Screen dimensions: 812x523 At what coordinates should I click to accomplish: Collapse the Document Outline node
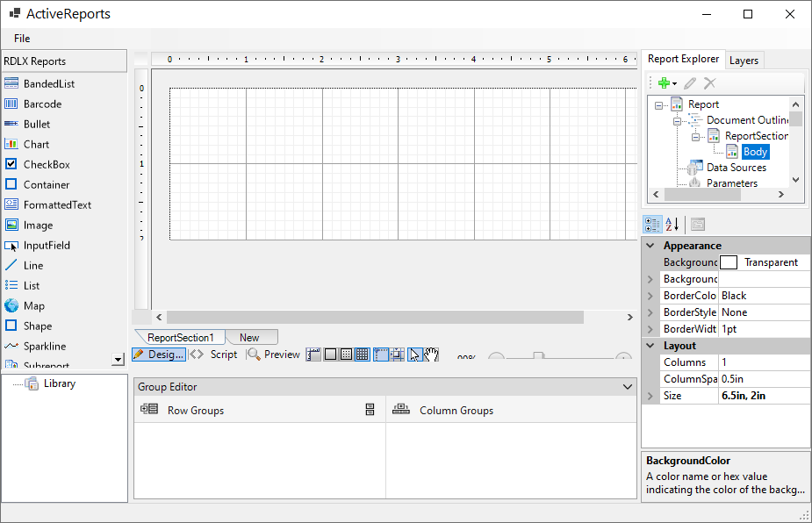(x=677, y=121)
